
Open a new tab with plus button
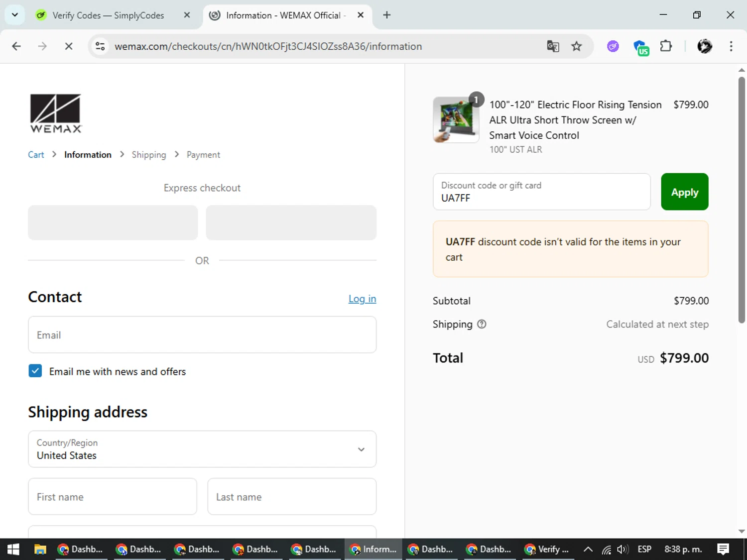pyautogui.click(x=387, y=15)
